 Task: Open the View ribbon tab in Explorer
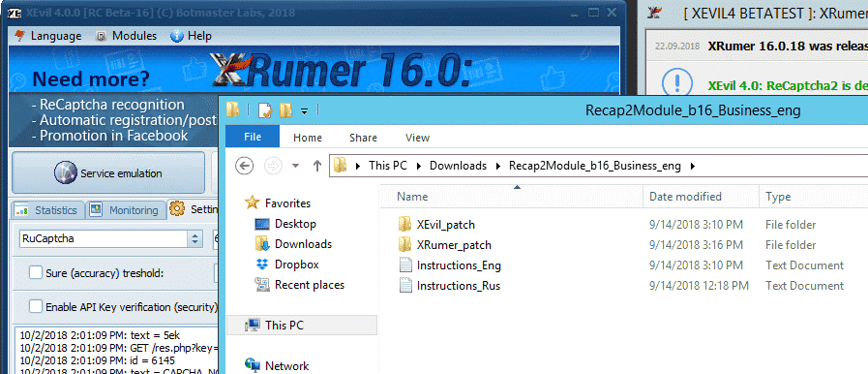[417, 138]
